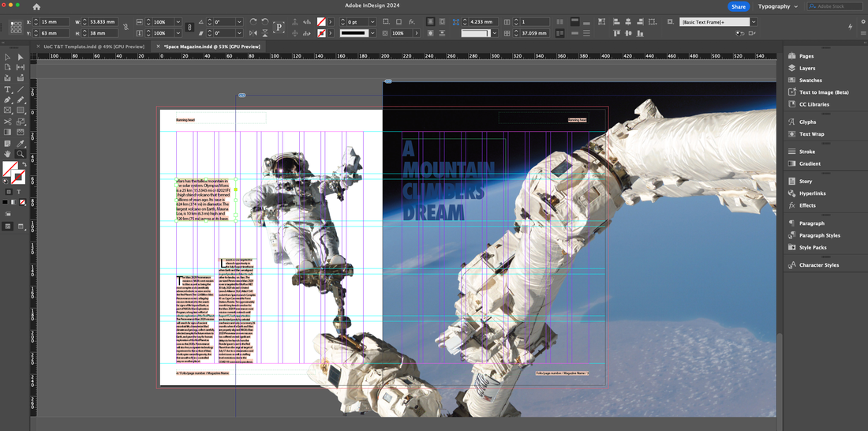This screenshot has height=431, width=868.
Task: Apply None to fill or stroke
Action: coord(22,202)
